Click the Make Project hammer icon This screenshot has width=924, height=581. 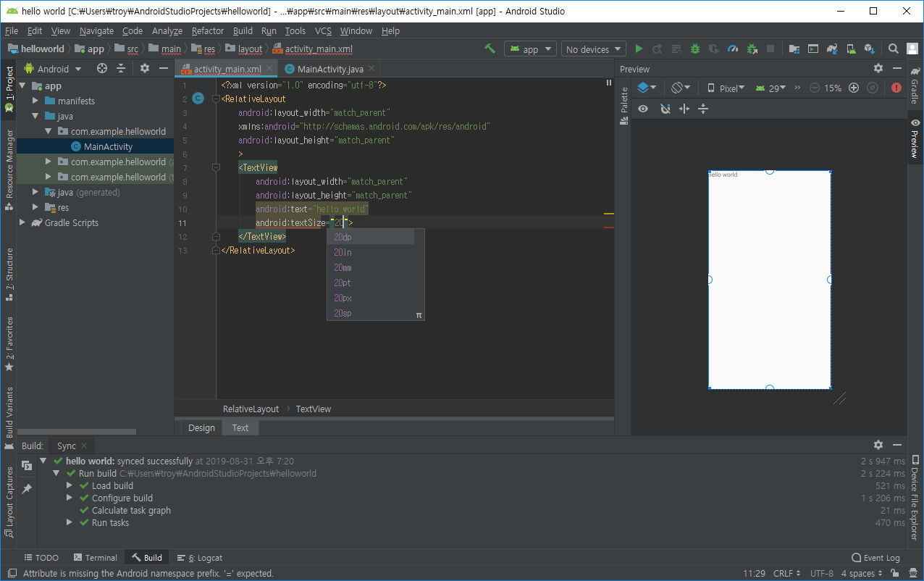[x=490, y=49]
